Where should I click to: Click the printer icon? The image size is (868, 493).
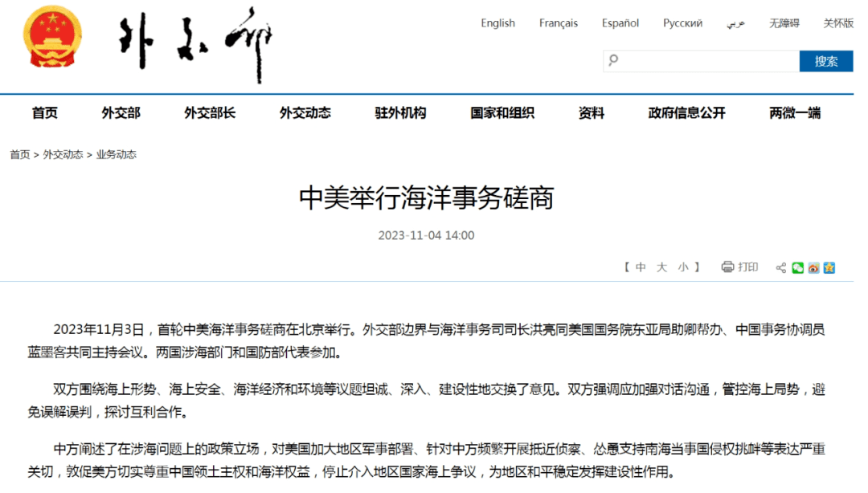[727, 267]
